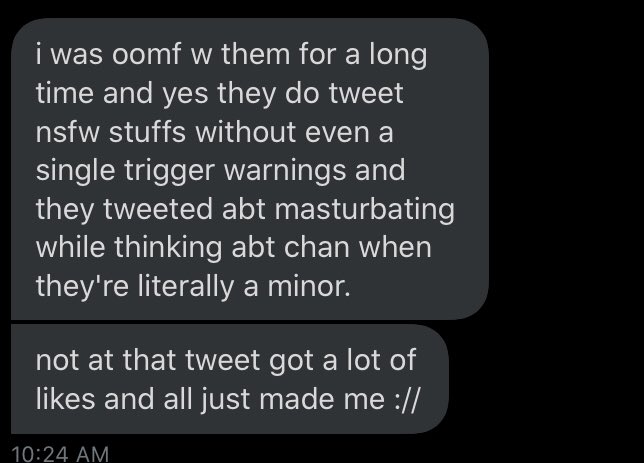Click the 10:24 AM timestamp
Viewport: 644px width, 463px height.
click(60, 454)
